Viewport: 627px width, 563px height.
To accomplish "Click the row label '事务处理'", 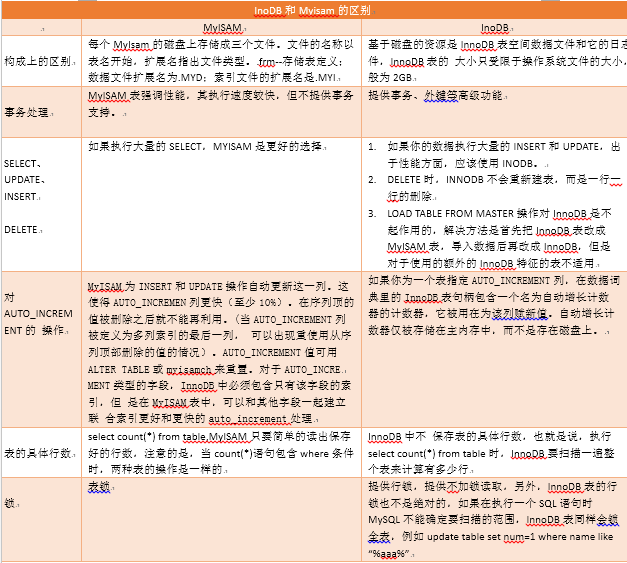I will (x=26, y=112).
